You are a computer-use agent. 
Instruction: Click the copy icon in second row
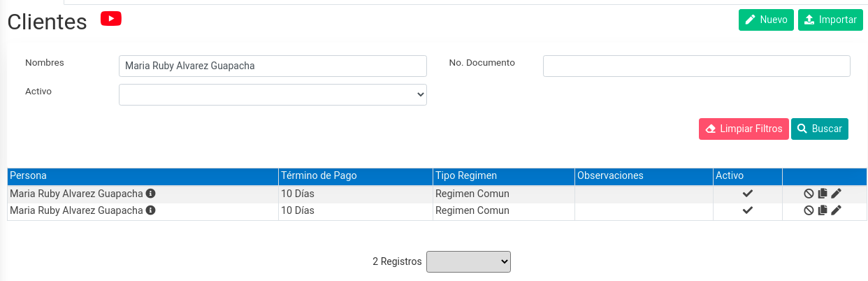coord(823,210)
